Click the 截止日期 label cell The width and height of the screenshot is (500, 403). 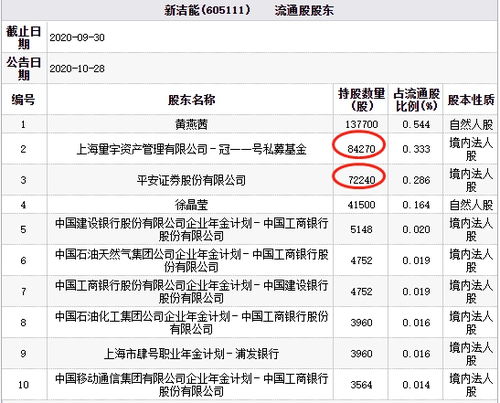pyautogui.click(x=24, y=37)
